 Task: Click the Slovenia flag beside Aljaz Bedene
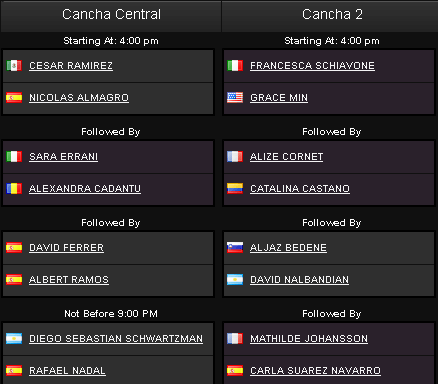coord(235,247)
